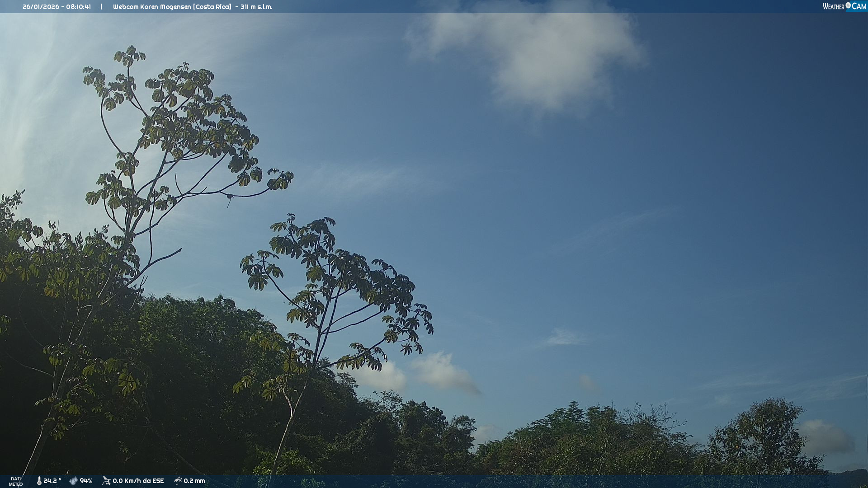Image resolution: width=868 pixels, height=488 pixels.
Task: Click the 26/01/2026 date stamp
Action: pyautogui.click(x=41, y=7)
